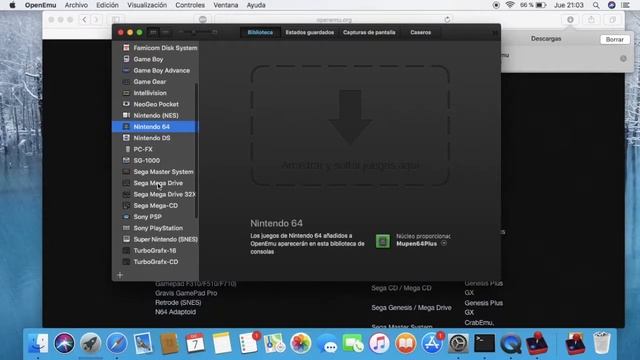Image resolution: width=640 pixels, height=360 pixels.
Task: Open iTunes from the Dock
Action: [x=379, y=343]
